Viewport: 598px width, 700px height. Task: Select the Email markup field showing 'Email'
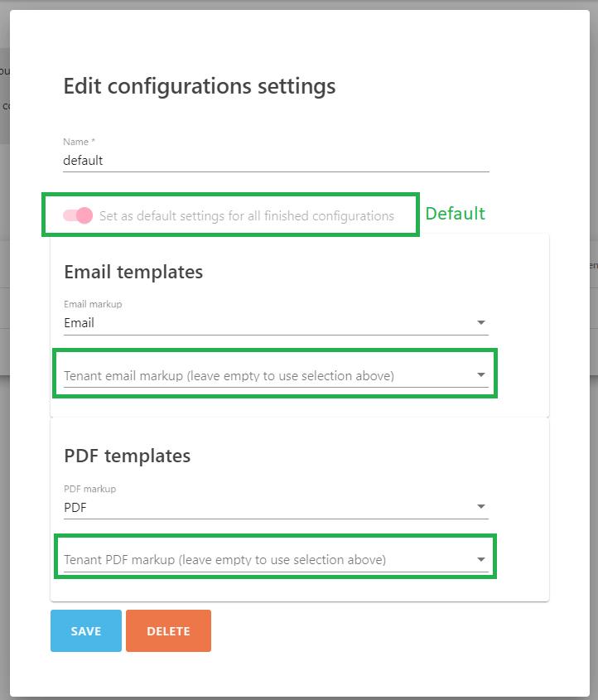265,323
